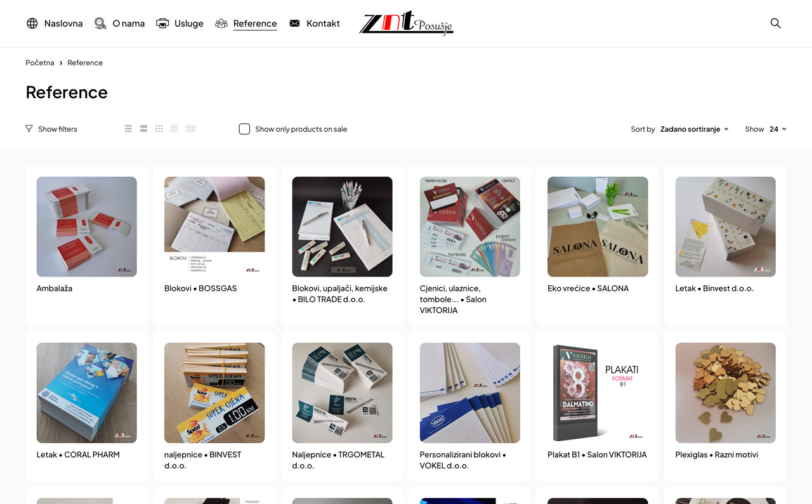Click the globe icon beside Naslovna
Image resolution: width=812 pixels, height=504 pixels.
pos(32,23)
